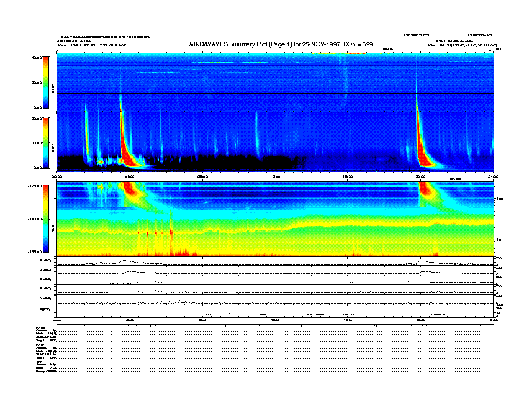Click the red burst near 04:00 in RAD1
The height and width of the screenshot is (411, 532).
[x=126, y=149]
